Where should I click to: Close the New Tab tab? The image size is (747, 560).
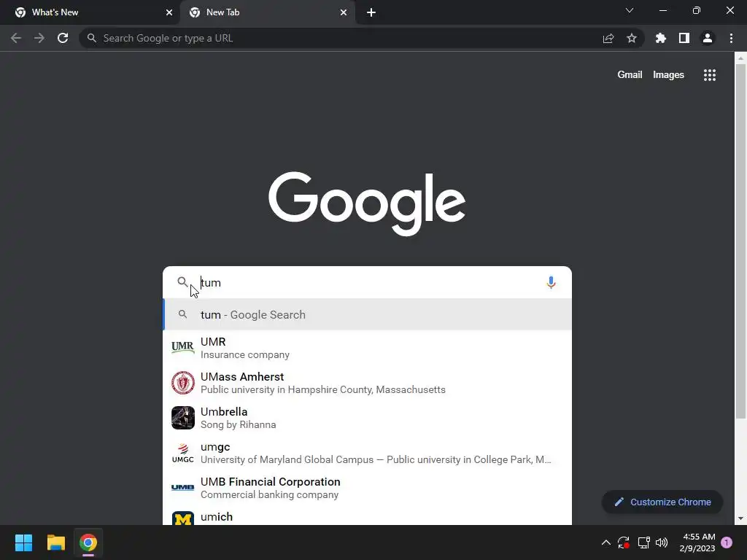coord(344,12)
